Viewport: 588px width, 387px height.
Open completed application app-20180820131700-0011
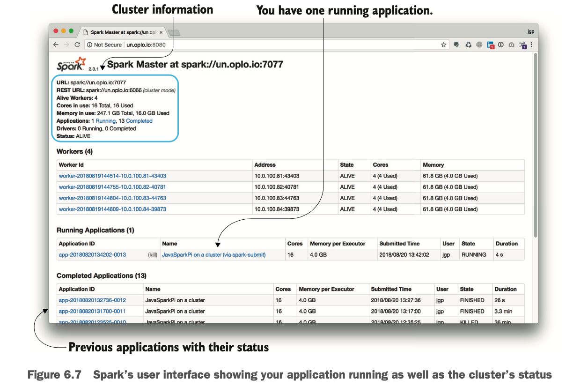coord(92,312)
